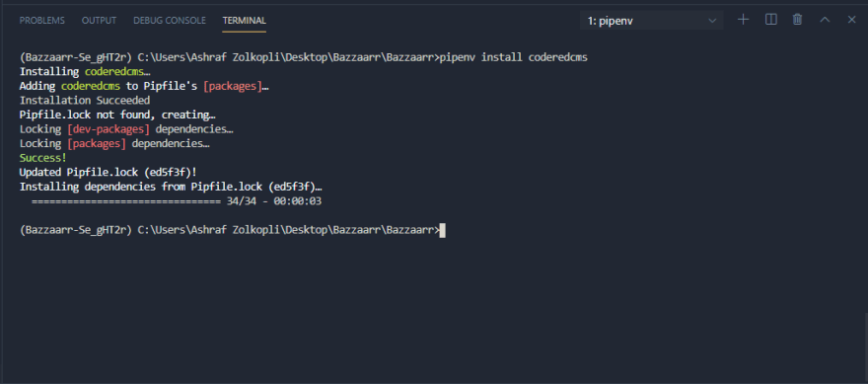
Task: Select the Terminal tab
Action: (245, 21)
